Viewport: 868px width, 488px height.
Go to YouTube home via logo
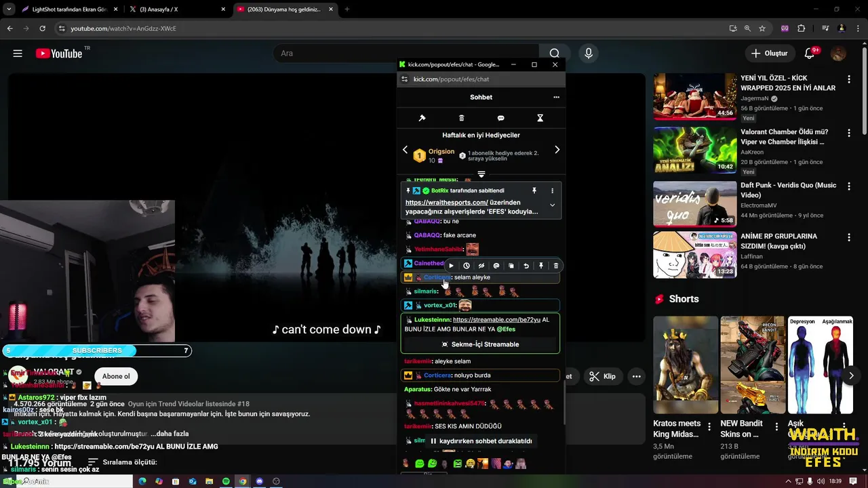click(x=59, y=54)
